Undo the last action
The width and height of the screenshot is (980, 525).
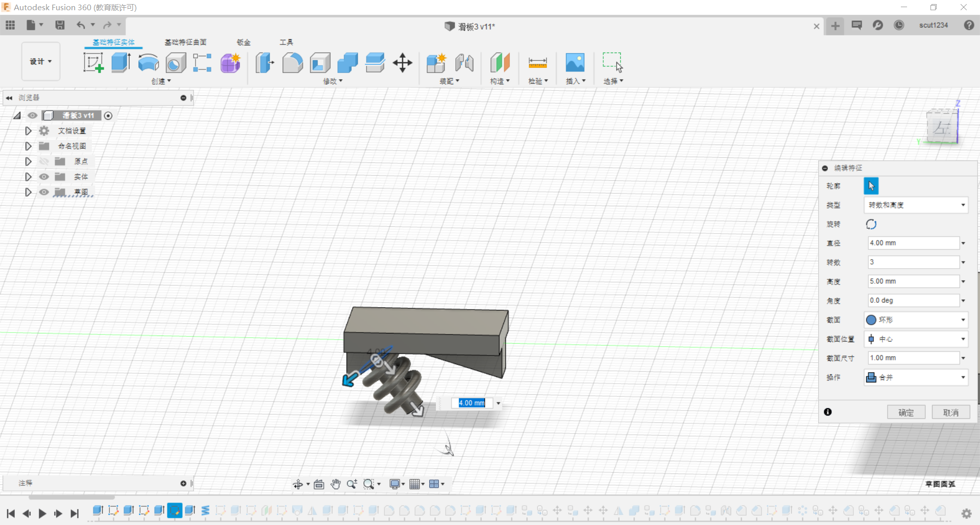click(x=81, y=25)
